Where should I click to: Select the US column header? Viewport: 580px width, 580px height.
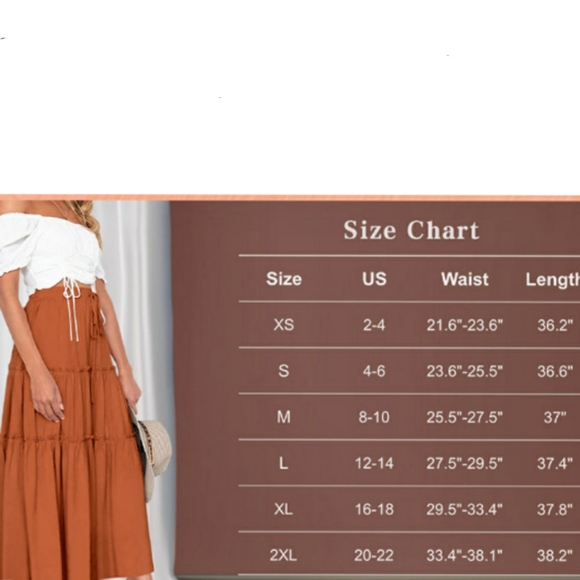tap(374, 279)
